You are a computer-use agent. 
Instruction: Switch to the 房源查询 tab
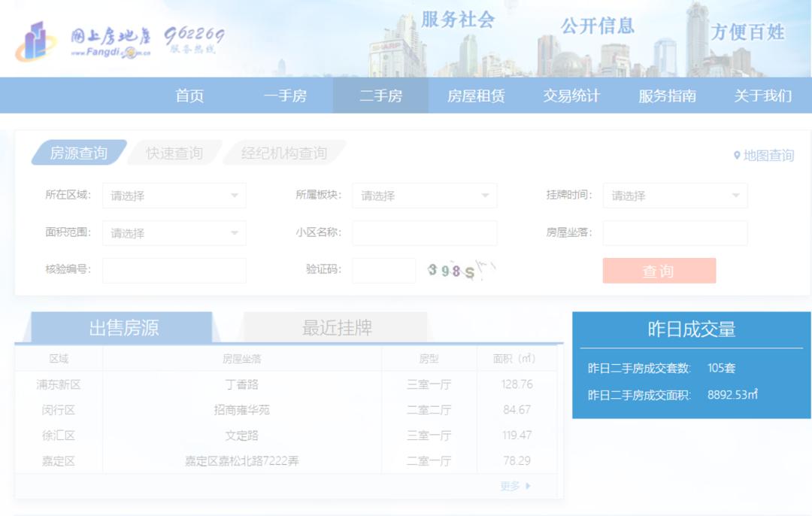pyautogui.click(x=79, y=153)
